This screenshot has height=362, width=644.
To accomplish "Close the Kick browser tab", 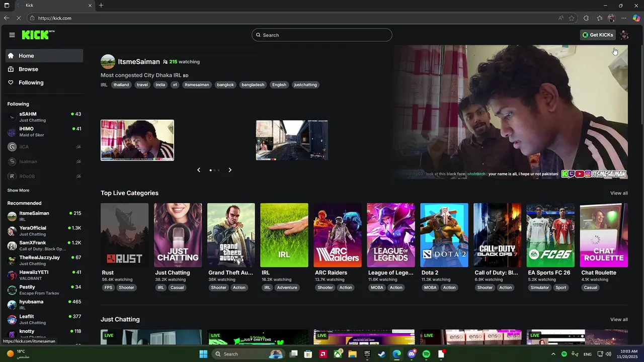I will (x=90, y=6).
